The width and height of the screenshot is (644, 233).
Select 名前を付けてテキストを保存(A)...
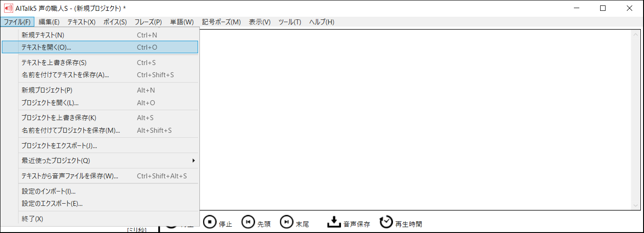[x=100, y=75]
